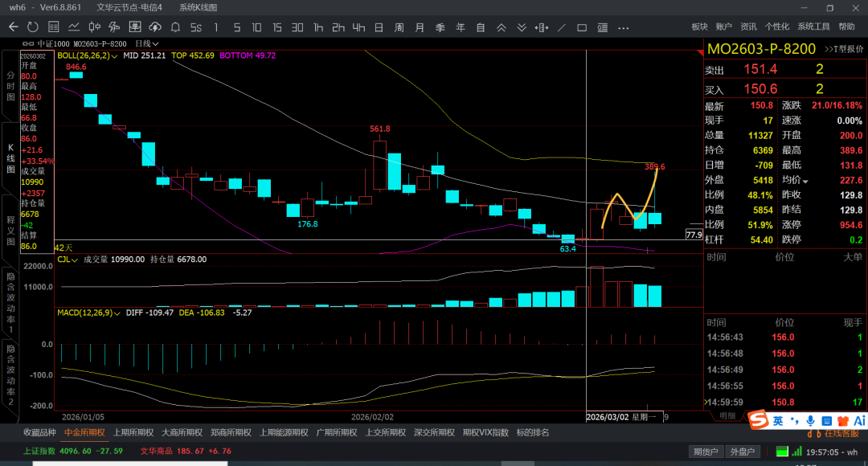868x466 pixels.
Task: Switch chart to weekly 周 period
Action: click(399, 27)
